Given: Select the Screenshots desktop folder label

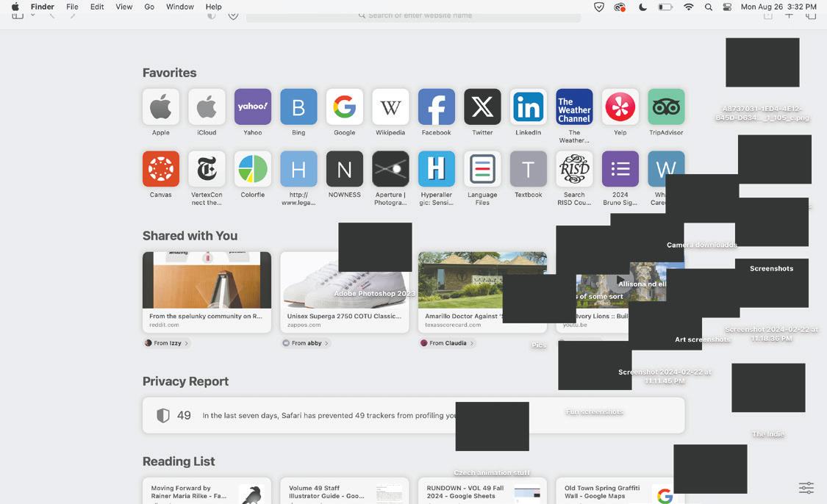Looking at the screenshot, I should click(771, 268).
